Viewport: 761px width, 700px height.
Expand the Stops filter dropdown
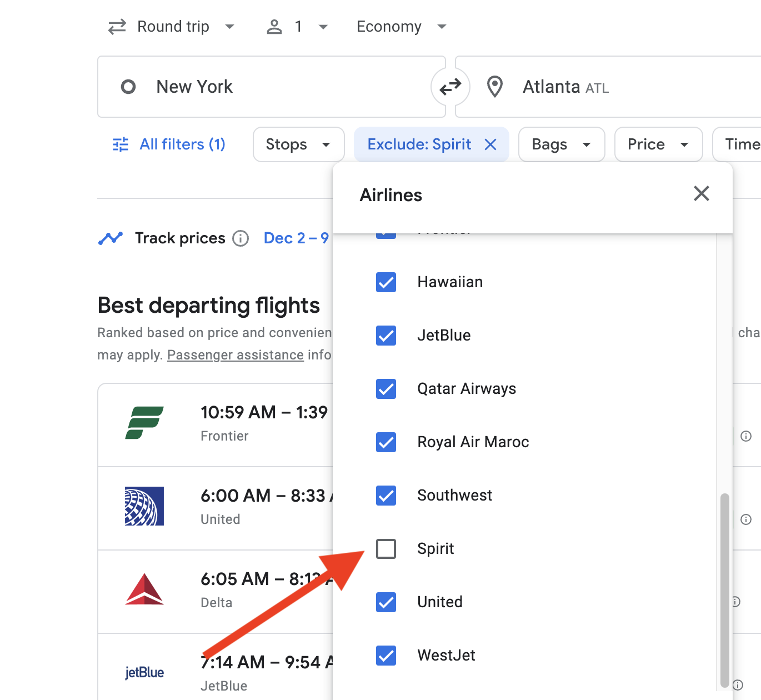[299, 144]
